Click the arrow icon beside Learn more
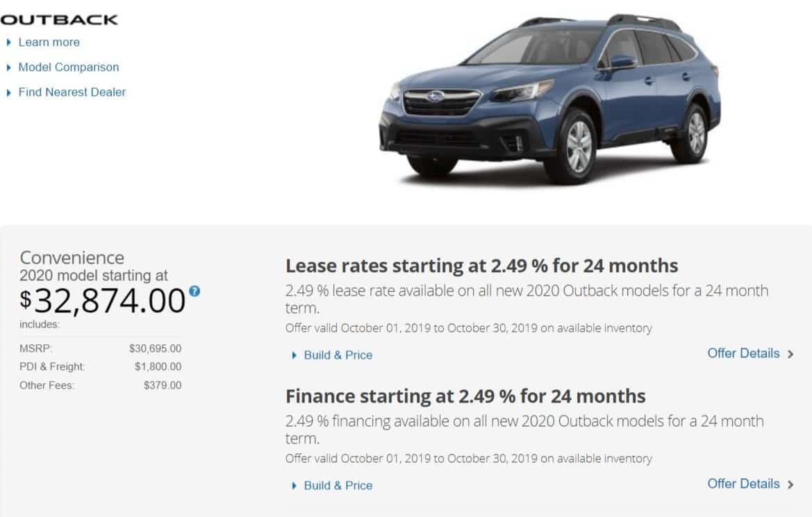 click(9, 42)
